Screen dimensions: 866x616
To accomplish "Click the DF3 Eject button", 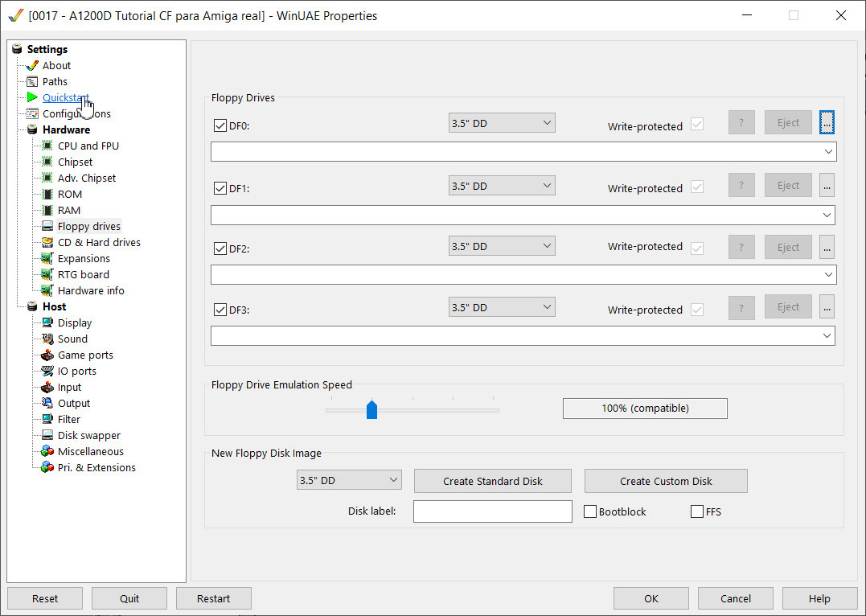I will point(788,306).
